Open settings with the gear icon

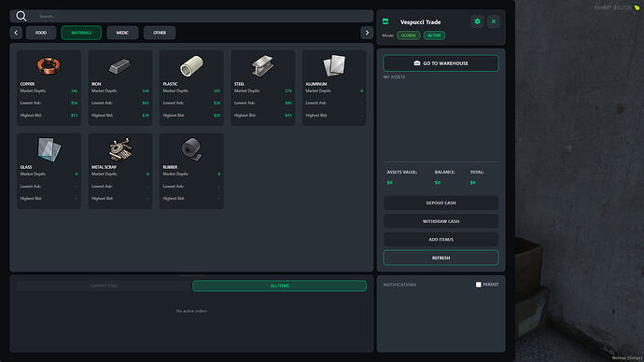(477, 21)
